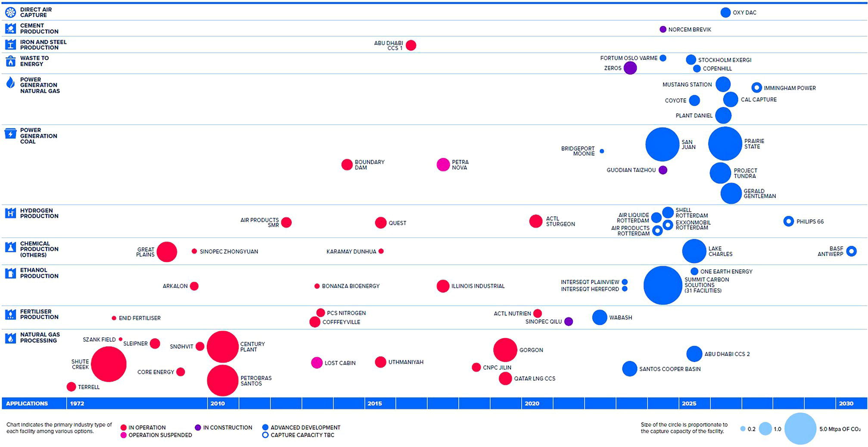
Task: Click the Philips 66 ring marker
Action: coord(788,222)
